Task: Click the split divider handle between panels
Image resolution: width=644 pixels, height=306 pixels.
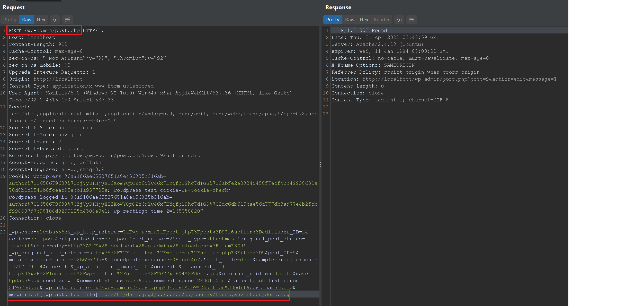Action: [x=320, y=164]
